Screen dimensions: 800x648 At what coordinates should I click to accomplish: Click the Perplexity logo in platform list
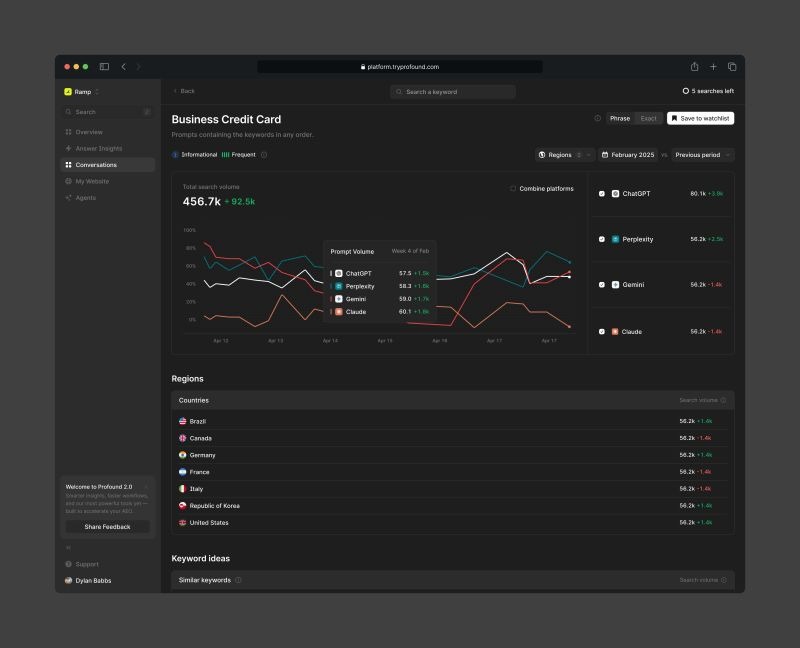[615, 239]
